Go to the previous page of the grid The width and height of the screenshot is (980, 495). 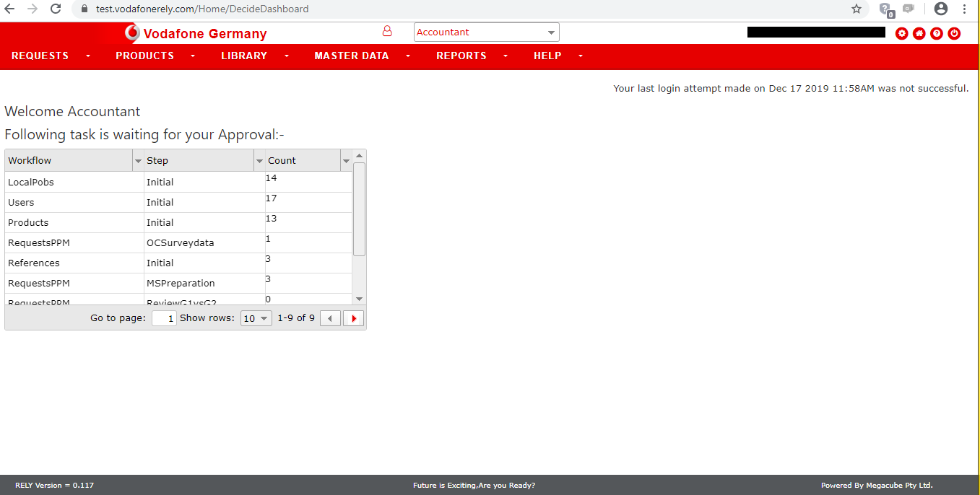330,318
